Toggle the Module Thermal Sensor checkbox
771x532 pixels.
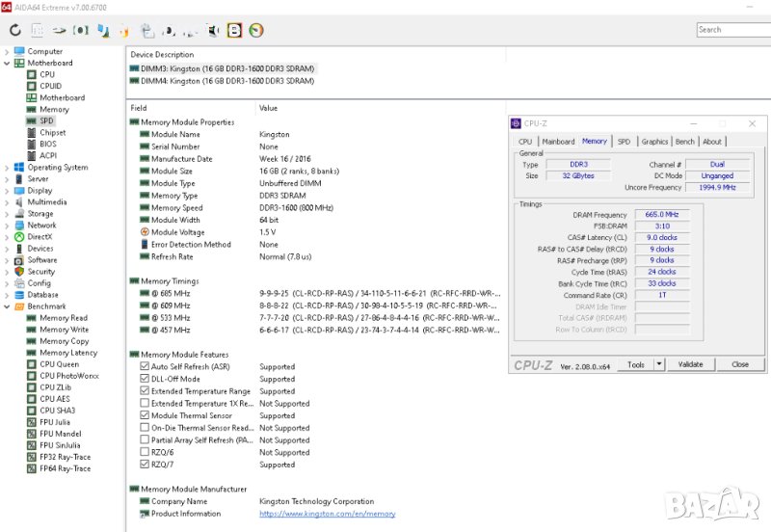click(145, 416)
